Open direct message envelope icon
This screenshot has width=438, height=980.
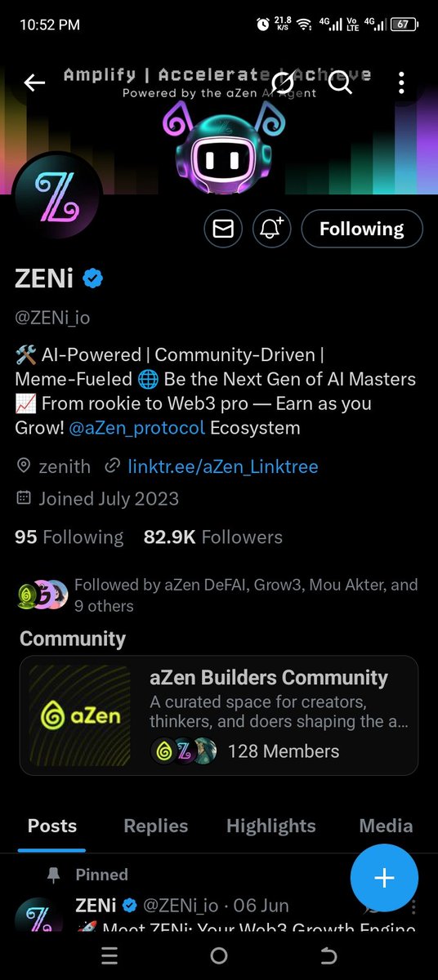pos(222,229)
